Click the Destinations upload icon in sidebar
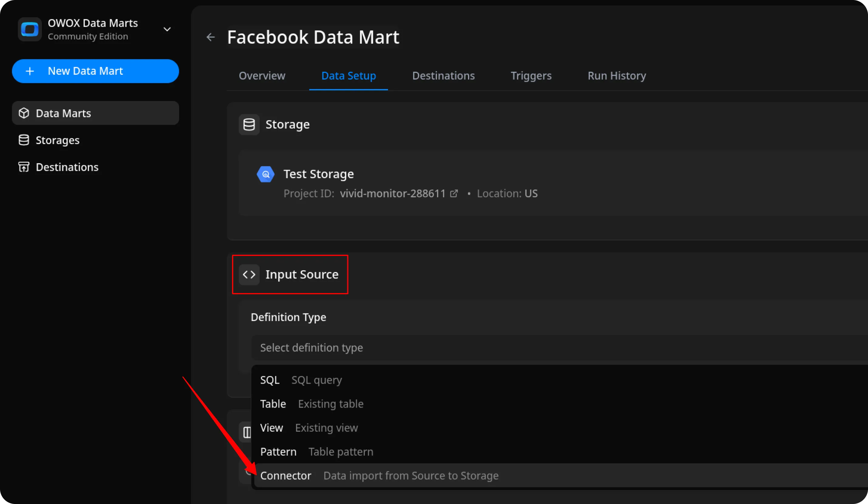Viewport: 868px width, 504px height. pyautogui.click(x=24, y=167)
